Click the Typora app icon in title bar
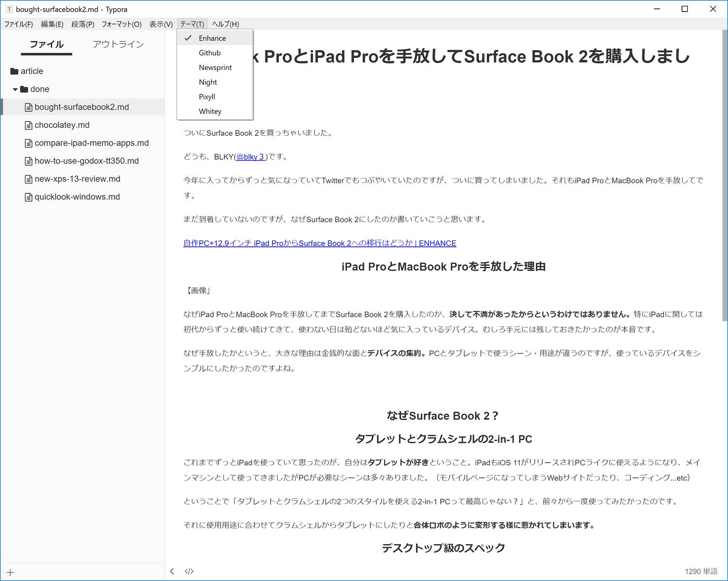The height and width of the screenshot is (581, 728). (9, 9)
